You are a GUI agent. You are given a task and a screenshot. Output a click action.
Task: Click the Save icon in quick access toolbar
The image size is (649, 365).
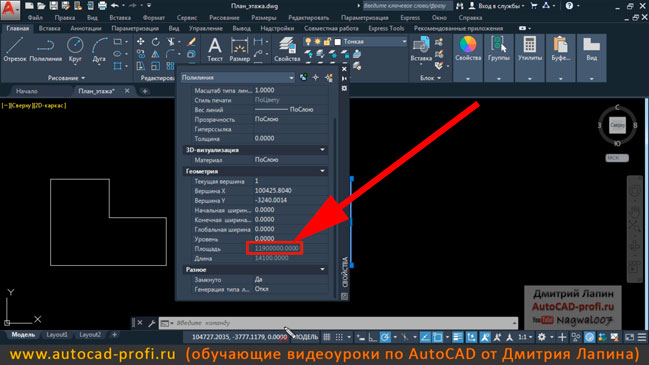click(x=53, y=6)
